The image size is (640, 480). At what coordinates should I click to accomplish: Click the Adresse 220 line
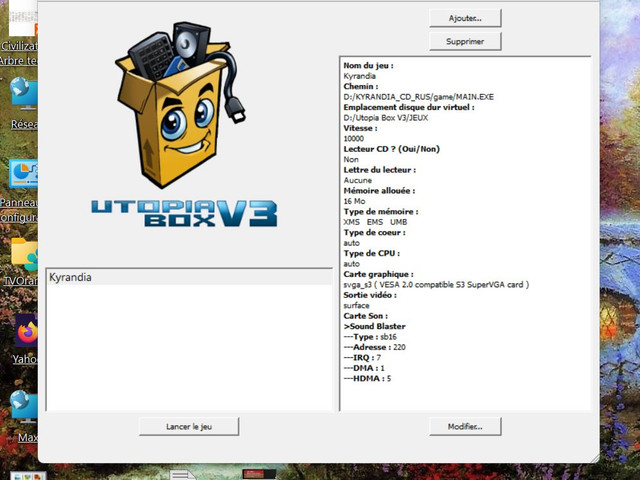pos(374,347)
